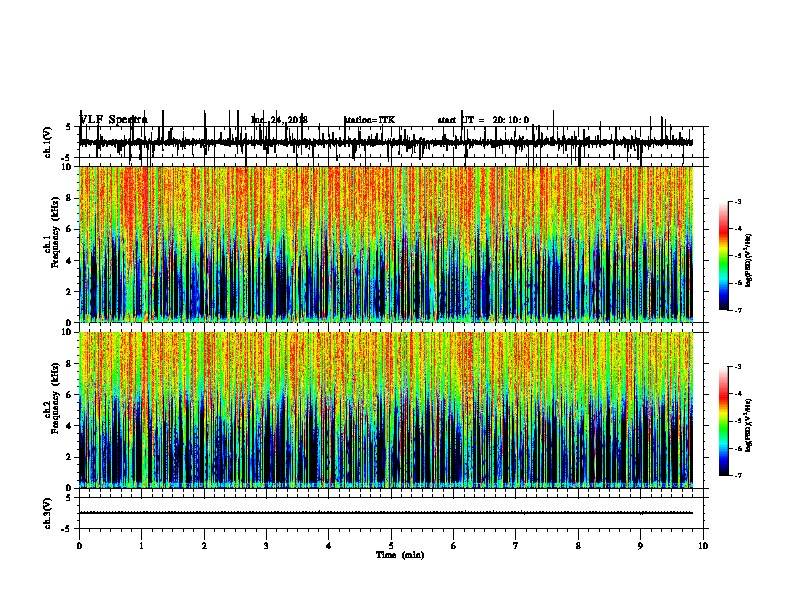Click tick label "7" on the time axis
Viewport: 792px width, 612px height.
516,546
